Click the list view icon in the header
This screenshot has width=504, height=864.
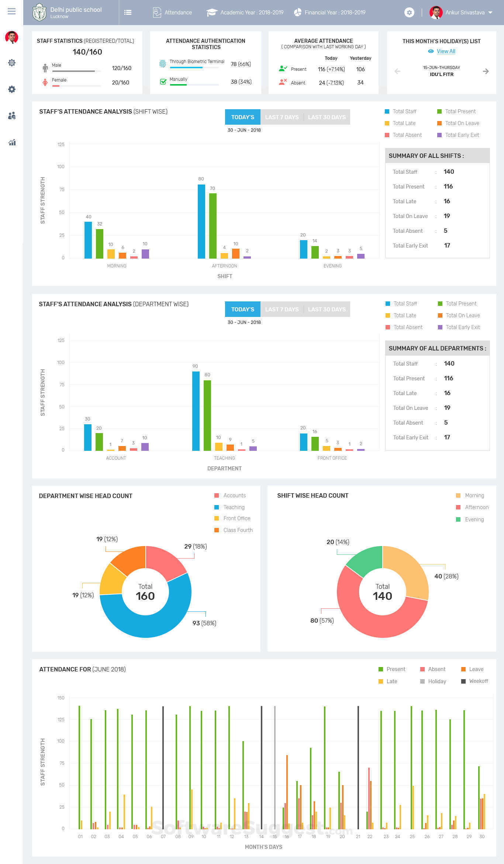tap(128, 13)
